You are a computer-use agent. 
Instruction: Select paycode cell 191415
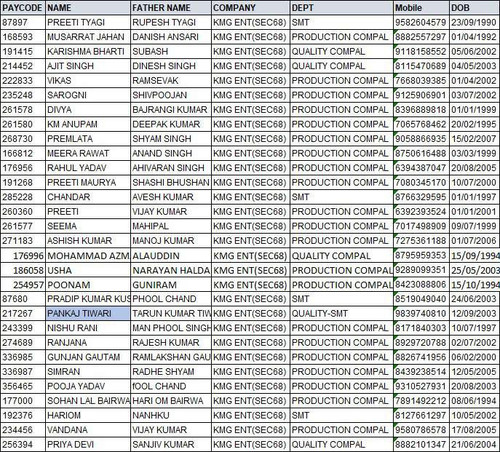click(x=23, y=52)
